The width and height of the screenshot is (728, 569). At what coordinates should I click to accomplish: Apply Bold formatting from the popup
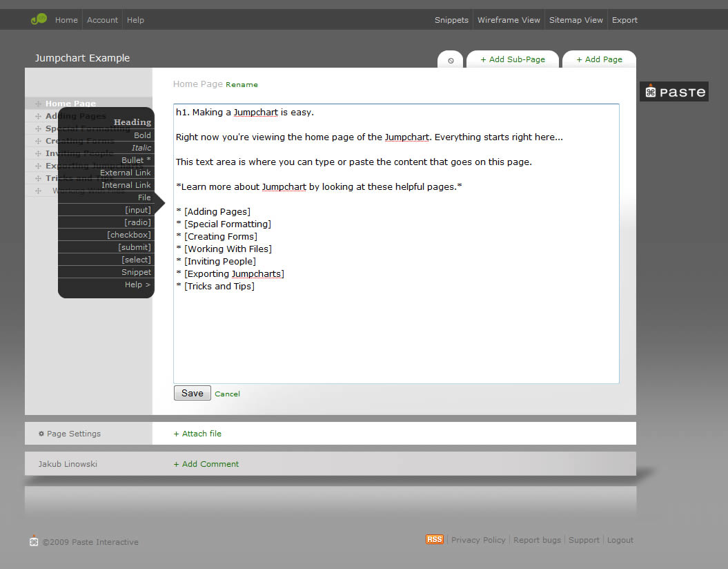tap(142, 135)
